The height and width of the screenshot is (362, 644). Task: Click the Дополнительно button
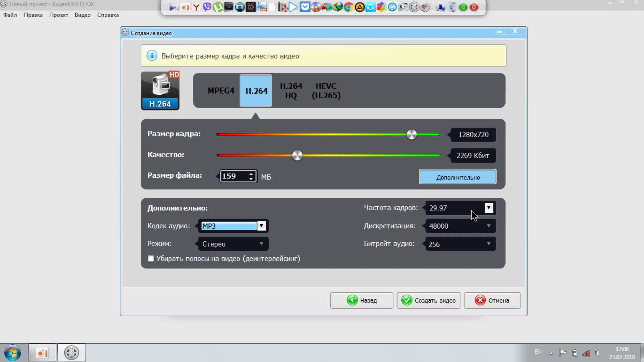point(458,177)
